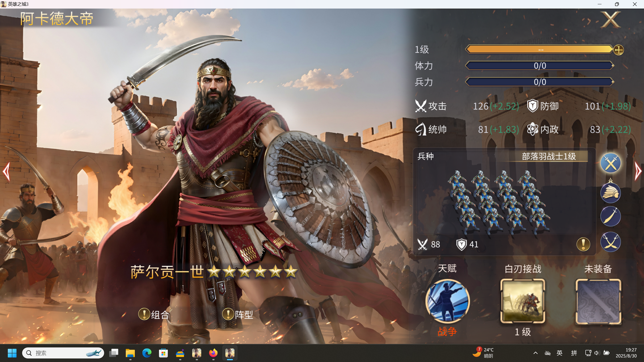The width and height of the screenshot is (644, 362).
Task: Click the level experience progress bar
Action: [539, 49]
